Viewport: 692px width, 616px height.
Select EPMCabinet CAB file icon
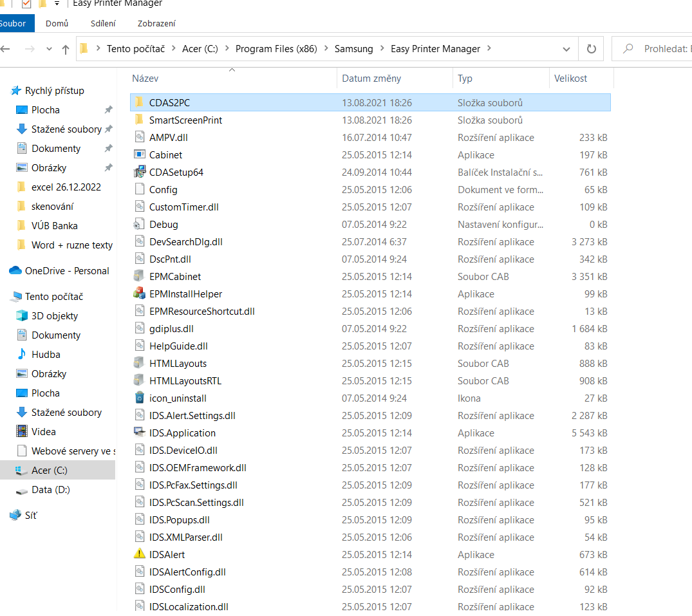click(139, 276)
